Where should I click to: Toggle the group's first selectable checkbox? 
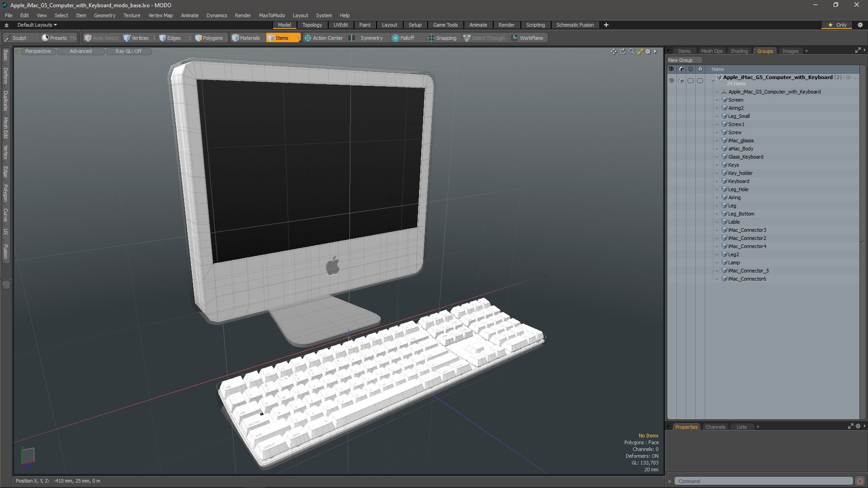(x=690, y=80)
